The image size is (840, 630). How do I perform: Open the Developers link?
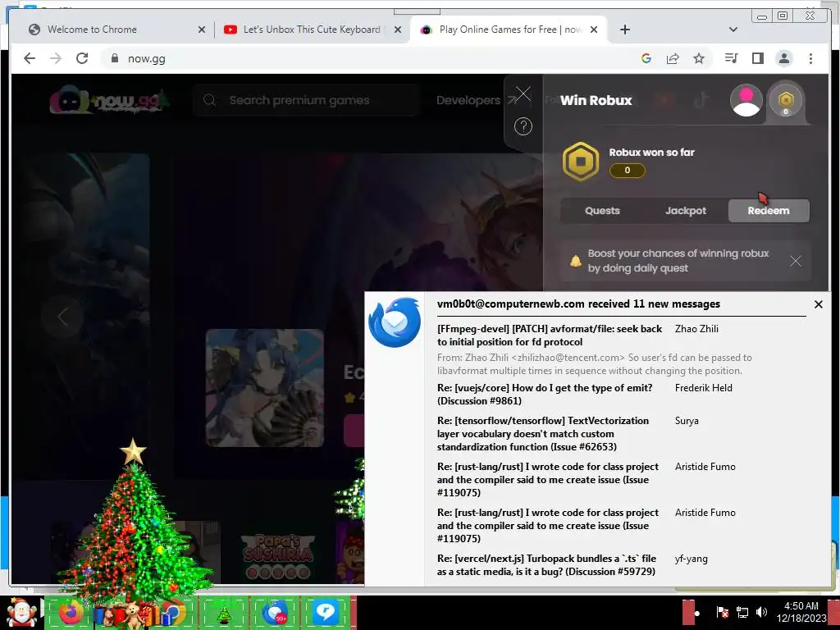point(468,100)
